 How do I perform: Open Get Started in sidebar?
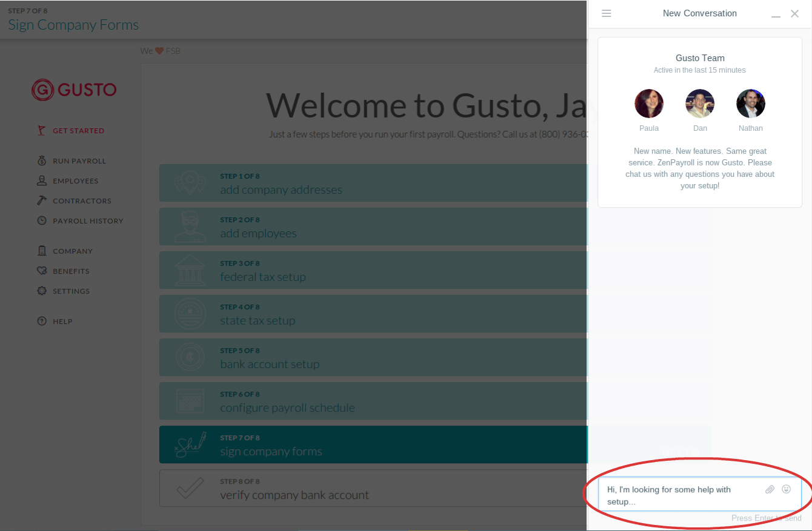point(78,131)
